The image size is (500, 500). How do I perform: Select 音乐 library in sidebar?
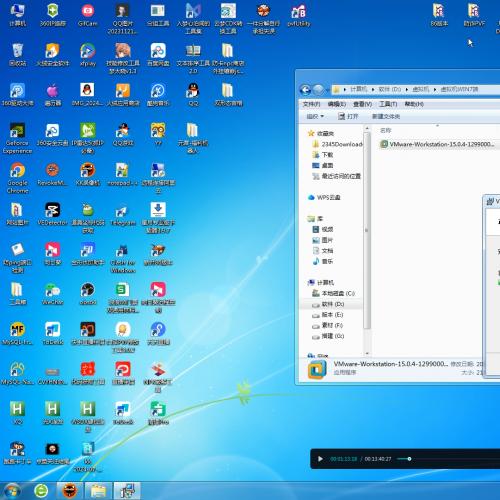point(323,261)
